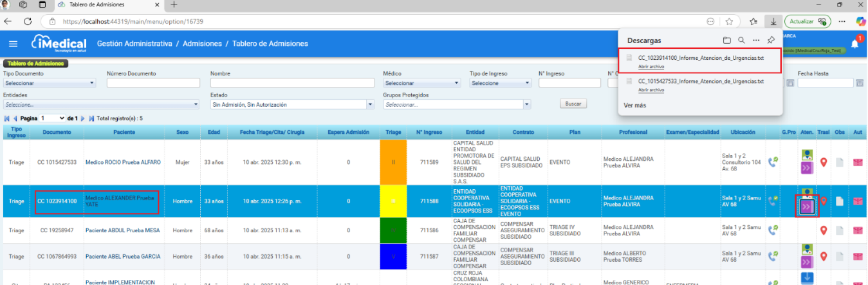Click the red location pin for ROCIO Prueba ALFARO
This screenshot has height=285, width=868.
click(x=823, y=162)
